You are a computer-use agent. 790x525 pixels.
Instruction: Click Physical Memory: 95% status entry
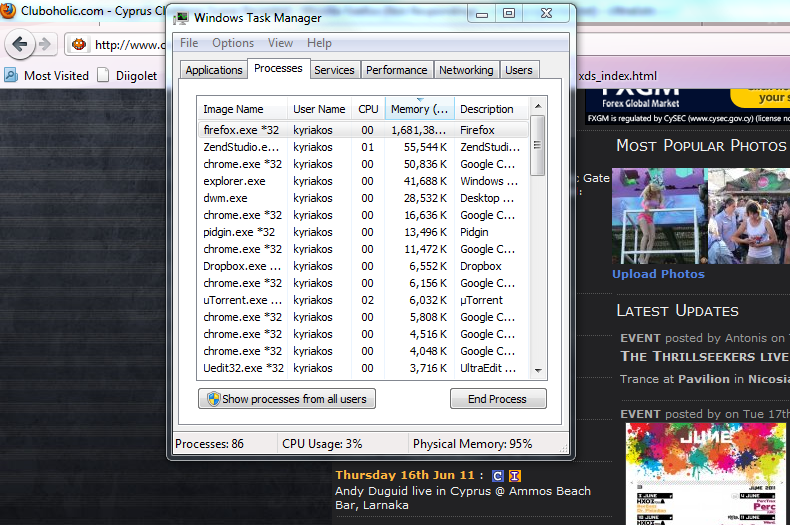coord(473,444)
